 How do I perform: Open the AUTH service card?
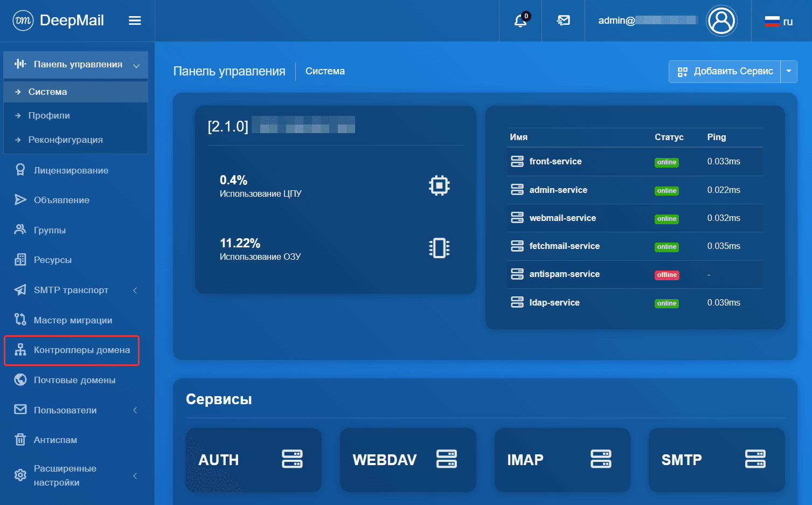[254, 460]
